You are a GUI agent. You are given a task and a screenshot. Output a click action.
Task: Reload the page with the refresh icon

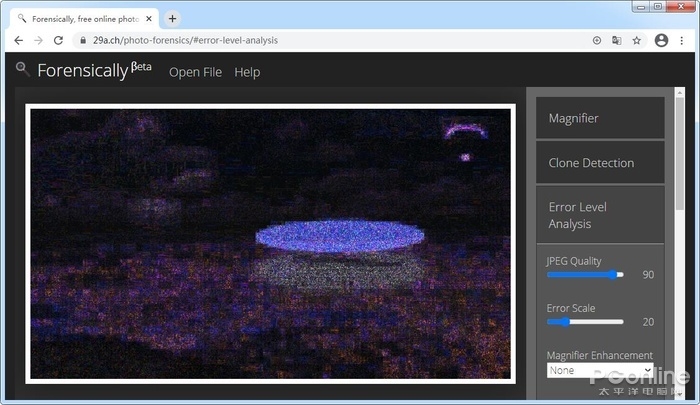pyautogui.click(x=58, y=40)
